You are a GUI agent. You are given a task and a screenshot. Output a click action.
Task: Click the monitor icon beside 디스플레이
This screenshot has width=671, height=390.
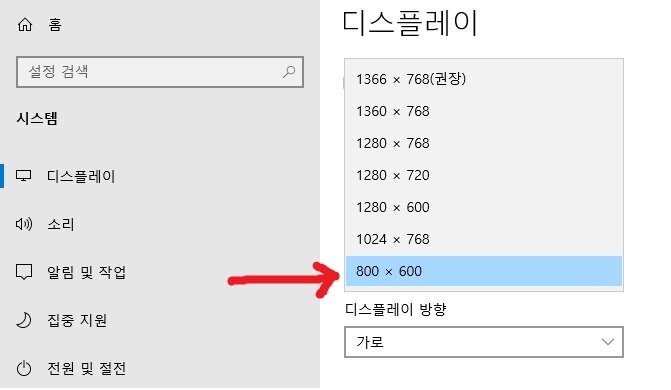click(24, 176)
